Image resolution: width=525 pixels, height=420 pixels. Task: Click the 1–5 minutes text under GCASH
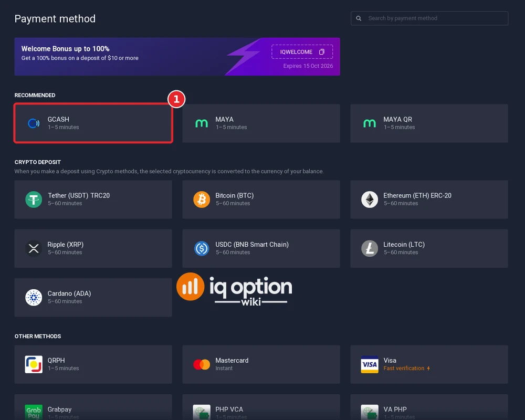point(64,127)
